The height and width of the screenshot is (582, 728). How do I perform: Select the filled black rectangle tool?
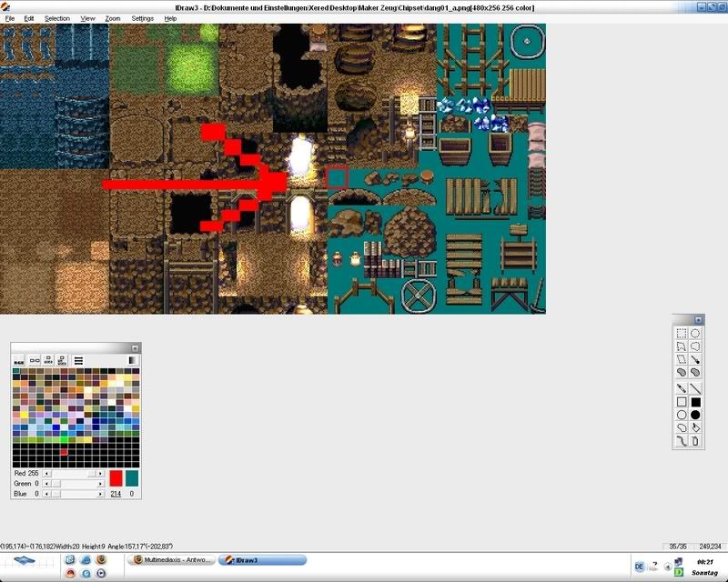click(x=695, y=401)
